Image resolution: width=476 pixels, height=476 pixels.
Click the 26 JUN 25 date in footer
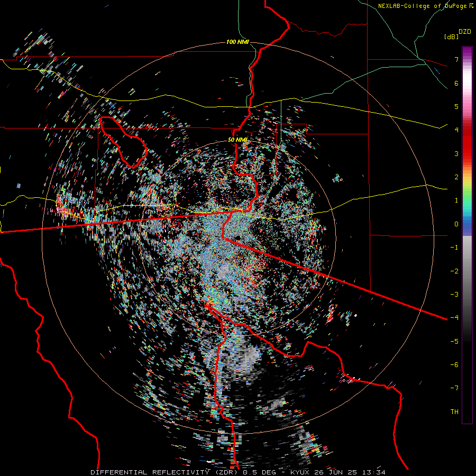tap(335, 472)
